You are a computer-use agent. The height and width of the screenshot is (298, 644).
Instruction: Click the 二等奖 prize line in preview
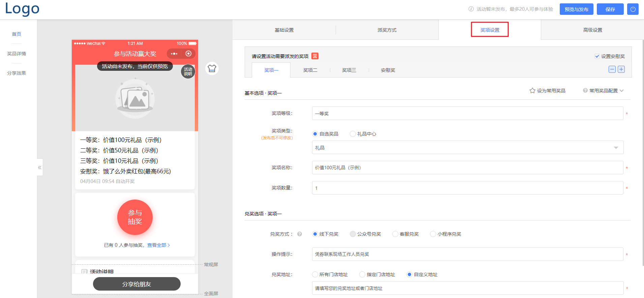pos(119,150)
